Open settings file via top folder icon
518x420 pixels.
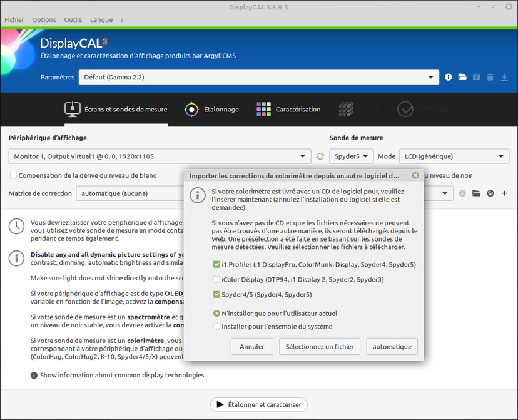462,77
